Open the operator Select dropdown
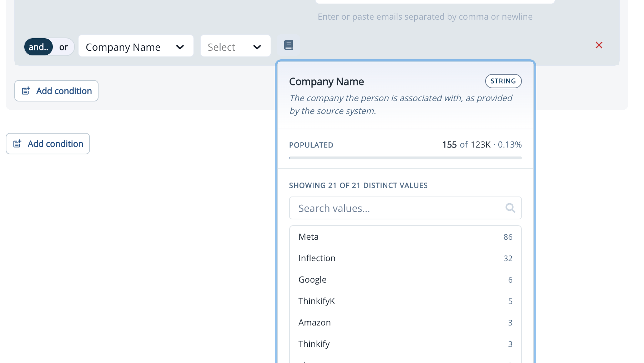Viewport: 644px width, 363px height. 236,46
